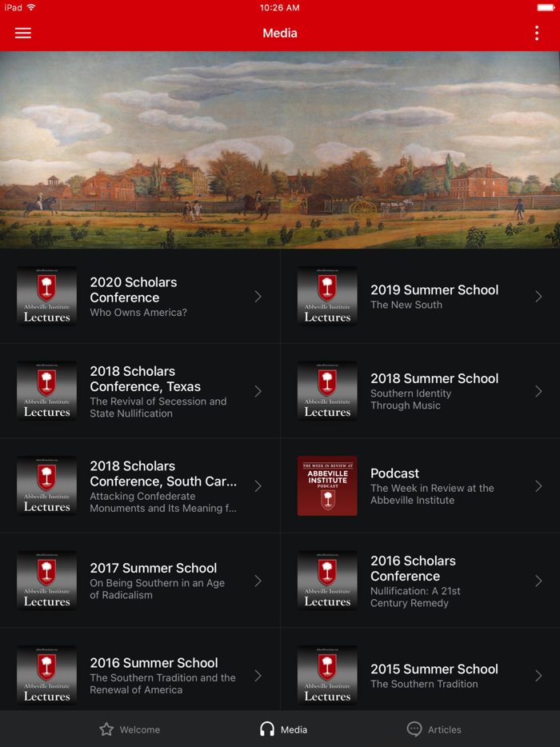Expand 2016 Scholars Conference chevron arrow
Screen dimensions: 560x747
tap(538, 581)
